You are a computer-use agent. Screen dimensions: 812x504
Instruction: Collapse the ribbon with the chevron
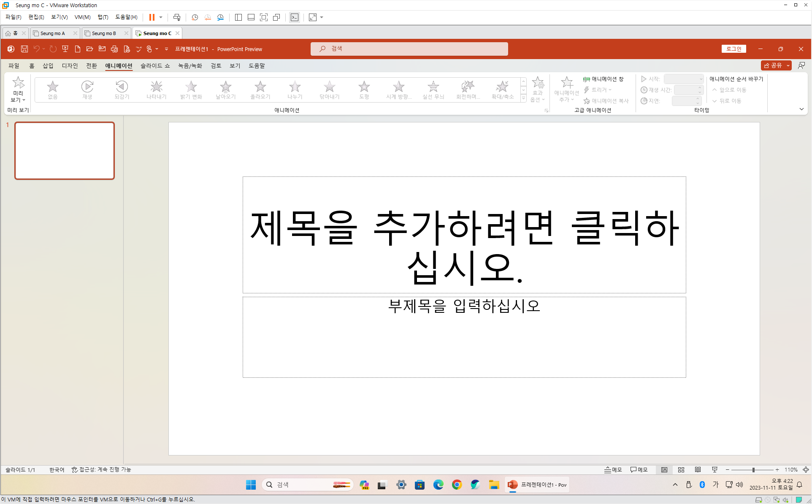click(x=801, y=109)
